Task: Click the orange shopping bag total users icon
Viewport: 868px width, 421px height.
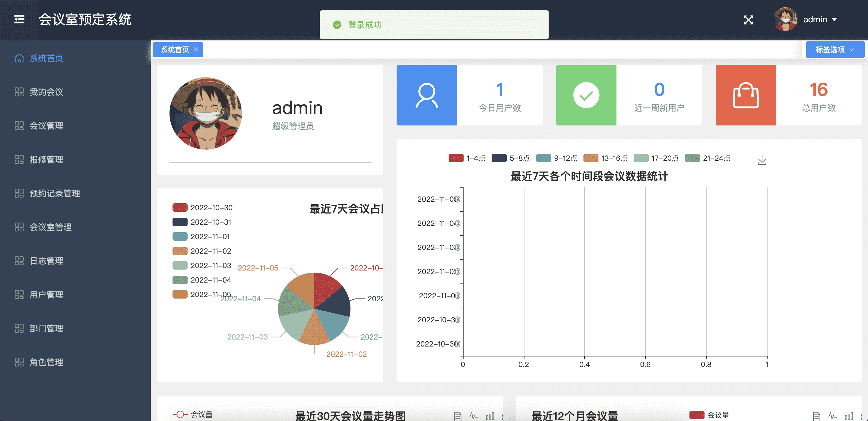Action: coord(745,95)
